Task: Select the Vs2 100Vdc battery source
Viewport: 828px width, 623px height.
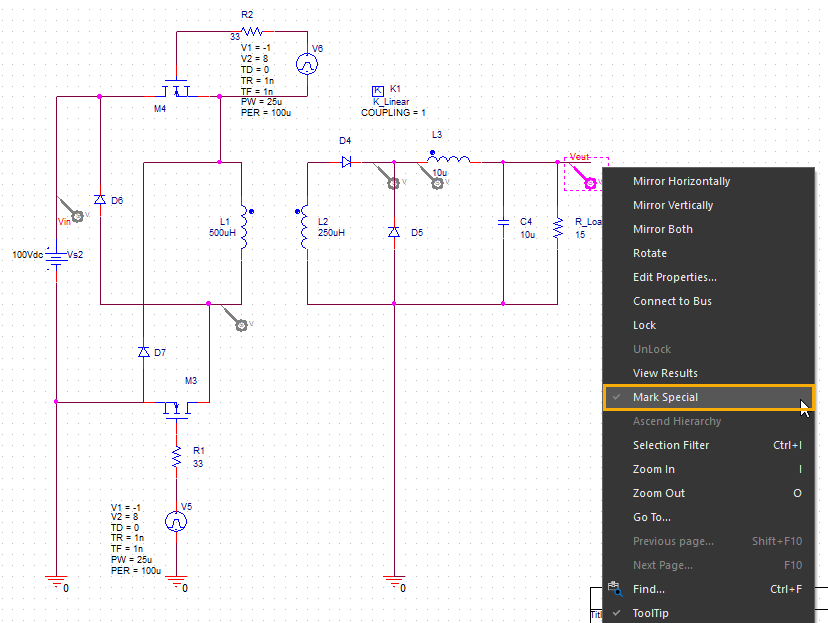Action: click(58, 256)
